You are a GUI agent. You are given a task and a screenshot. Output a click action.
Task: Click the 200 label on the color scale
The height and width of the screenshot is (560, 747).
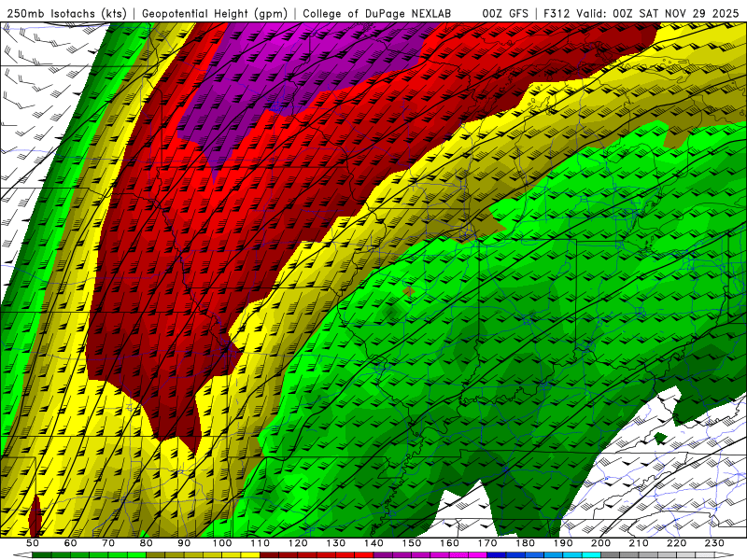coord(600,543)
